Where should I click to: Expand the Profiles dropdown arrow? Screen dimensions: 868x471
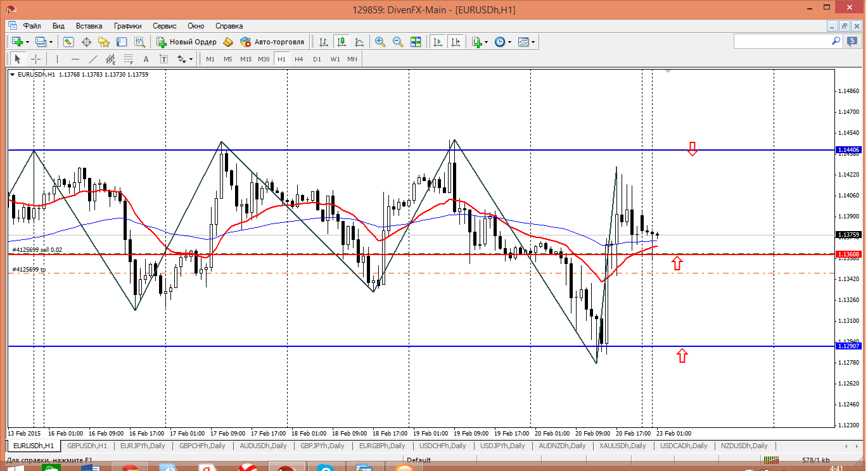tap(51, 42)
